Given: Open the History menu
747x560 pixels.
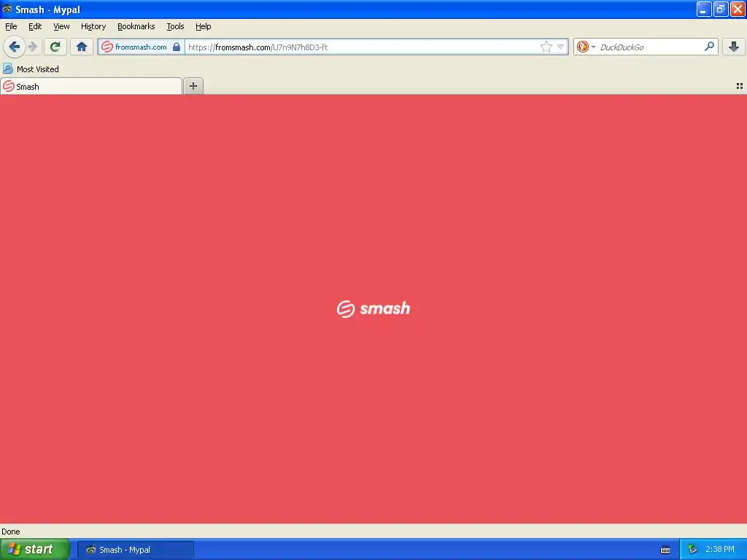Looking at the screenshot, I should pos(93,26).
